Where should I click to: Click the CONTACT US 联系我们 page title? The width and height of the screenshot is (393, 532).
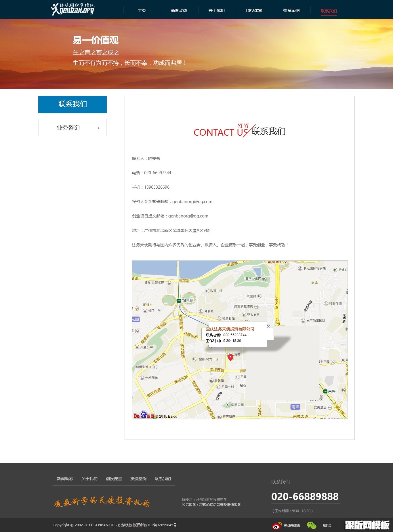[x=240, y=131]
